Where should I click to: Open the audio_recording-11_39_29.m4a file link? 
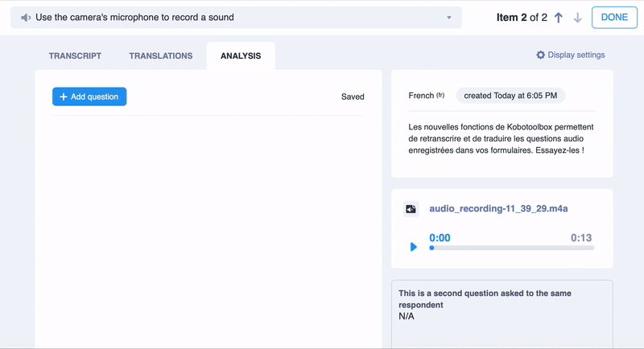click(499, 209)
